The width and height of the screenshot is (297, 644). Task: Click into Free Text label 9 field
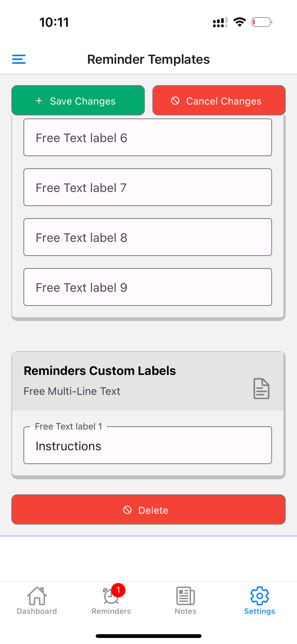[148, 287]
